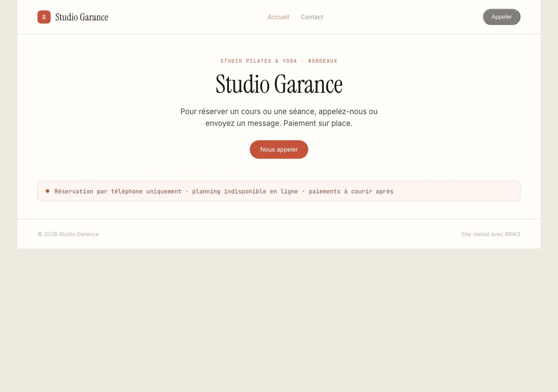Click the '© 2026 Studio Garance' footer text
Viewport: 558px width, 392px height.
(68, 234)
